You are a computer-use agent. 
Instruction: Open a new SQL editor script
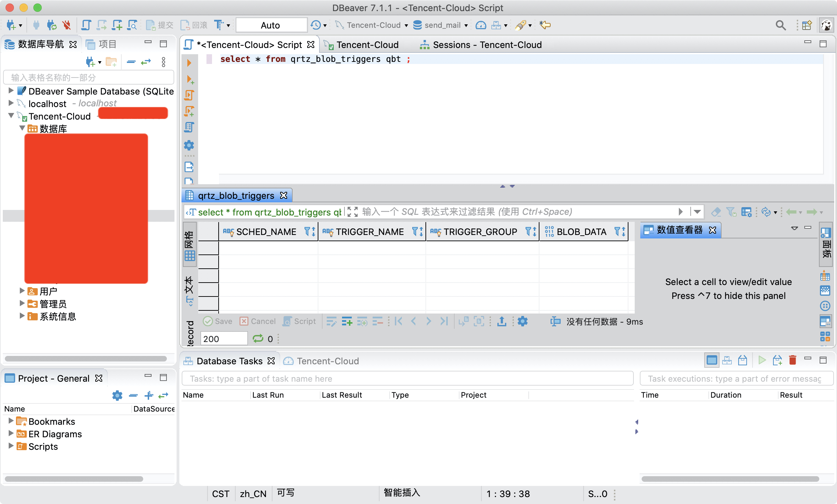tap(86, 25)
